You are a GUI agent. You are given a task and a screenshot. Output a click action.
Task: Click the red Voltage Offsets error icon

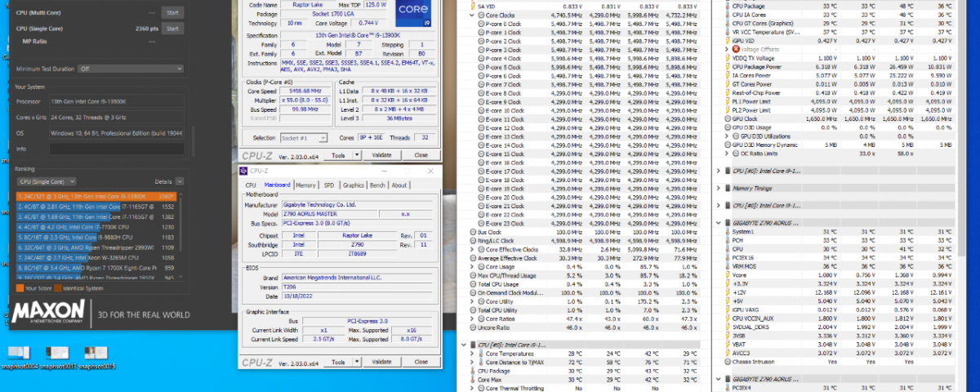point(737,49)
